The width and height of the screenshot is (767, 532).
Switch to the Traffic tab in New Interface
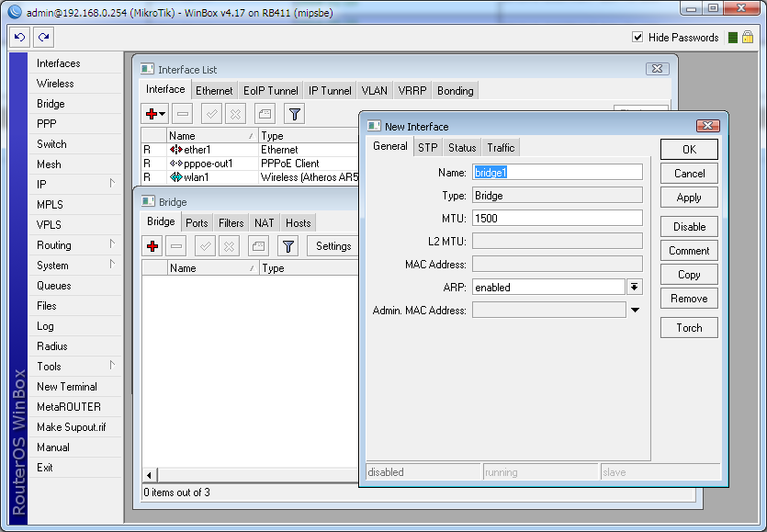(x=501, y=148)
